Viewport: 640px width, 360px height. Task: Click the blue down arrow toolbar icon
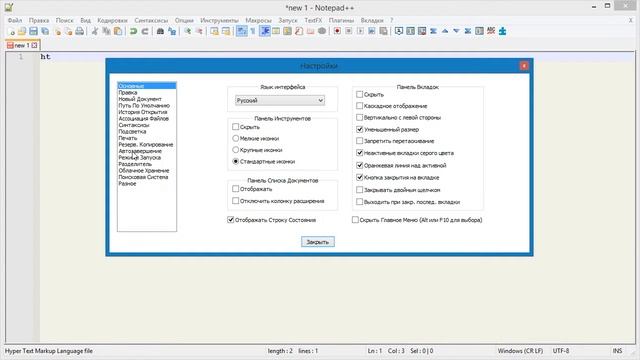point(456,31)
